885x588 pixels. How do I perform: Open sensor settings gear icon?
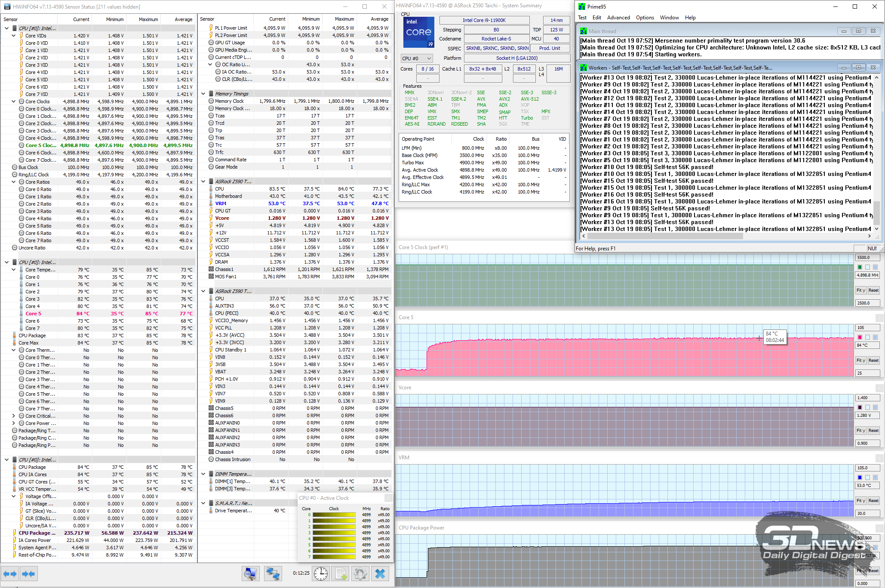[360, 573]
